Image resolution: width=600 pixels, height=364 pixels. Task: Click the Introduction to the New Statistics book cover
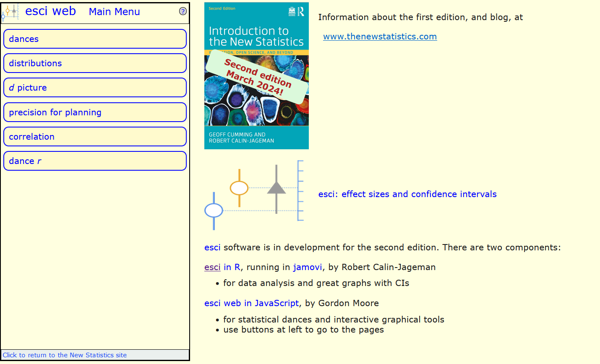point(256,76)
